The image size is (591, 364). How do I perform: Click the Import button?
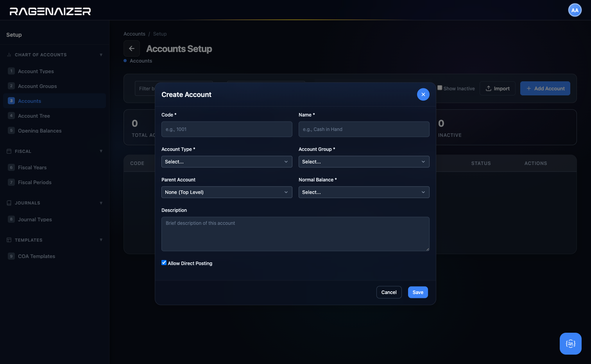pyautogui.click(x=498, y=88)
